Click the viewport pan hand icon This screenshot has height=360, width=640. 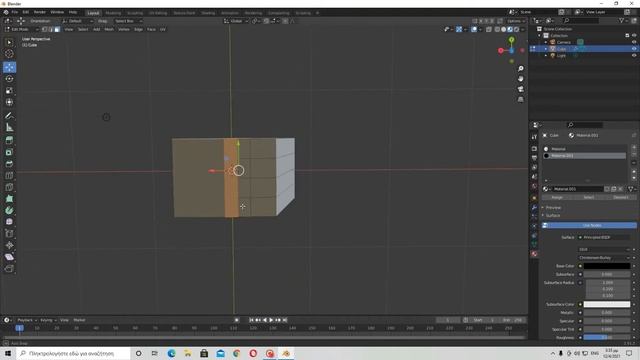tap(520, 79)
